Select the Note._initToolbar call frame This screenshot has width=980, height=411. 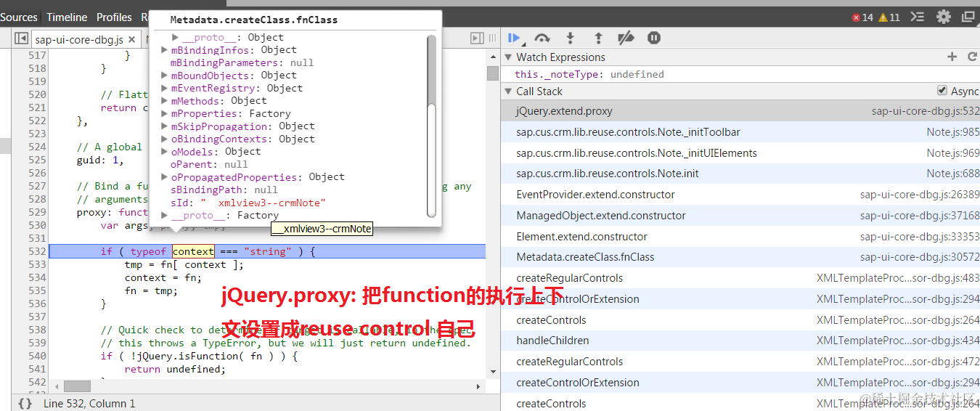(x=740, y=132)
